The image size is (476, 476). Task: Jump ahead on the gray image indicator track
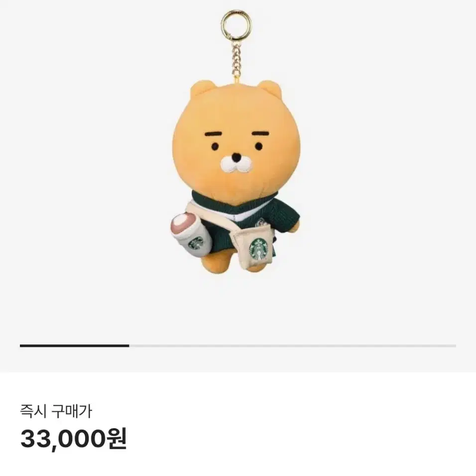click(292, 346)
